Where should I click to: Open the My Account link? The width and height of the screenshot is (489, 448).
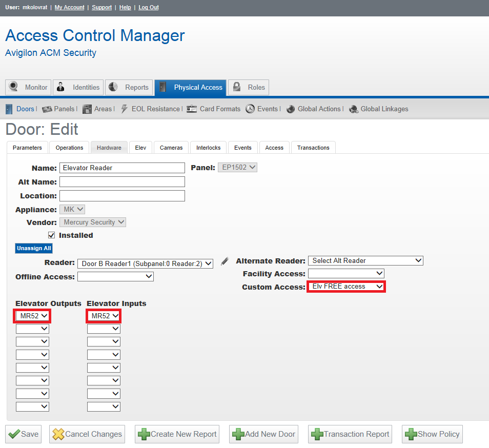point(70,7)
